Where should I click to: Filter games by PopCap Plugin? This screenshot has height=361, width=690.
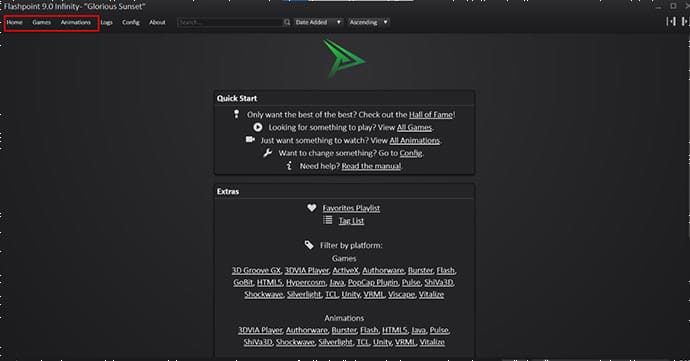click(x=373, y=282)
